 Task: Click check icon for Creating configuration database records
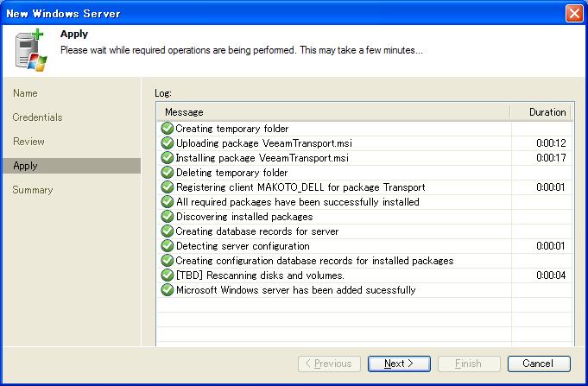pyautogui.click(x=167, y=260)
